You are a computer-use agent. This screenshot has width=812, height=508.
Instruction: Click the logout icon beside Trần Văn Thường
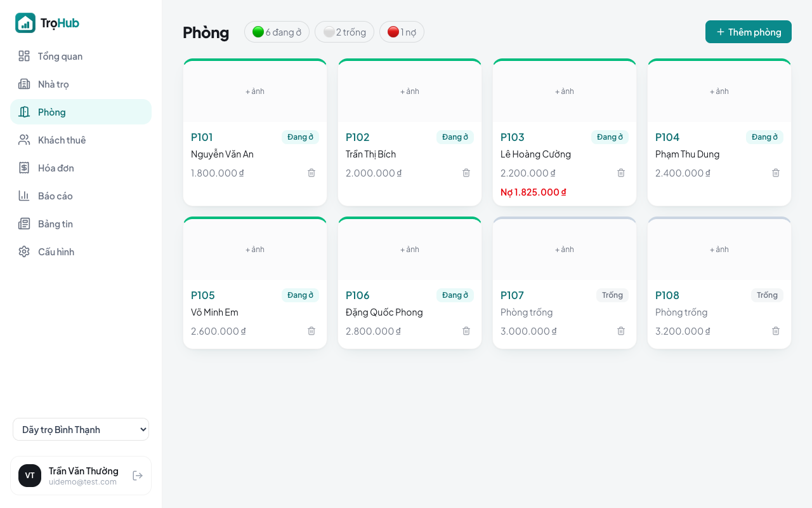click(x=138, y=476)
